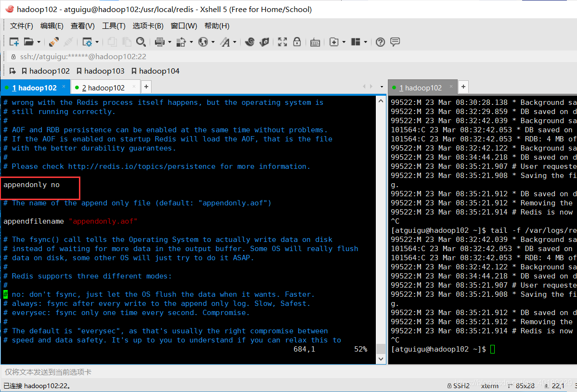Add new tab in right pane
This screenshot has height=392, width=577.
pyautogui.click(x=463, y=87)
